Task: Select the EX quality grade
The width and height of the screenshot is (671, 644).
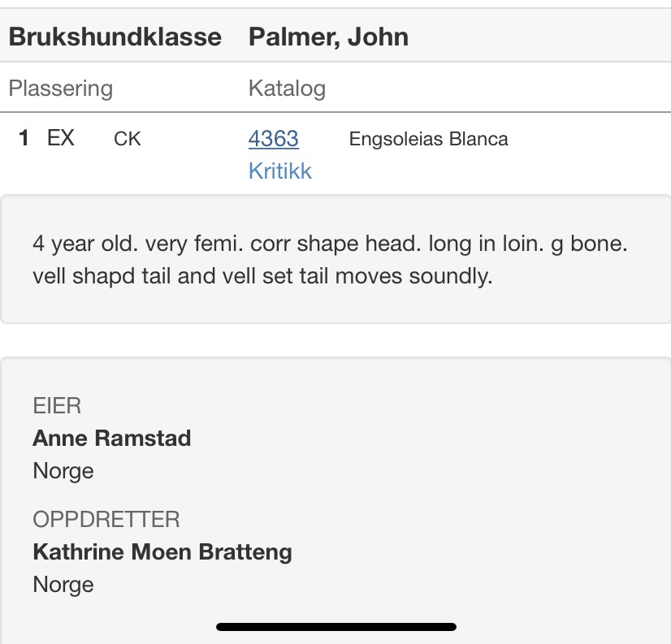Action: 61,138
